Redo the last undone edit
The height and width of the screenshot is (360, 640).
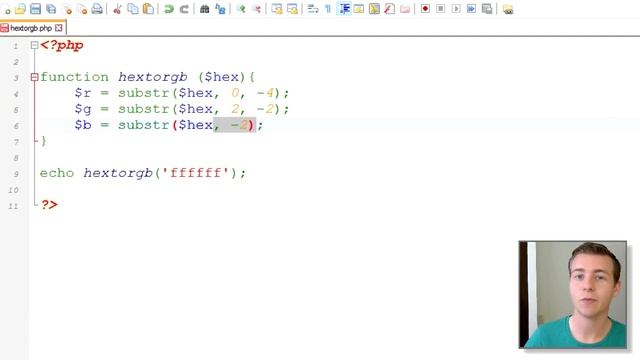point(184,9)
